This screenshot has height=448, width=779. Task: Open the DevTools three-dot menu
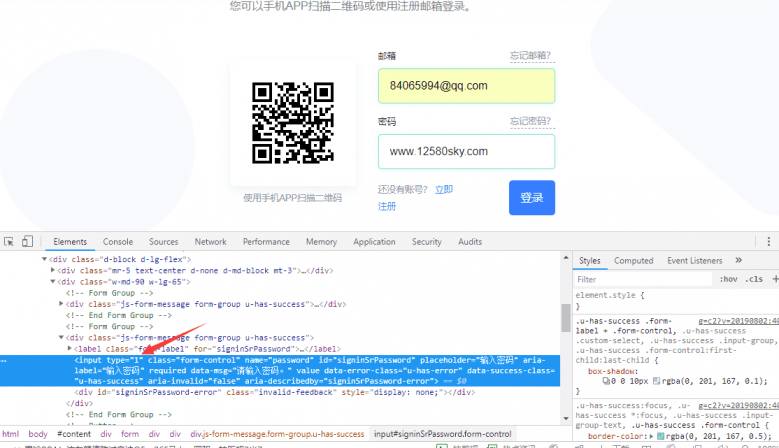point(769,242)
